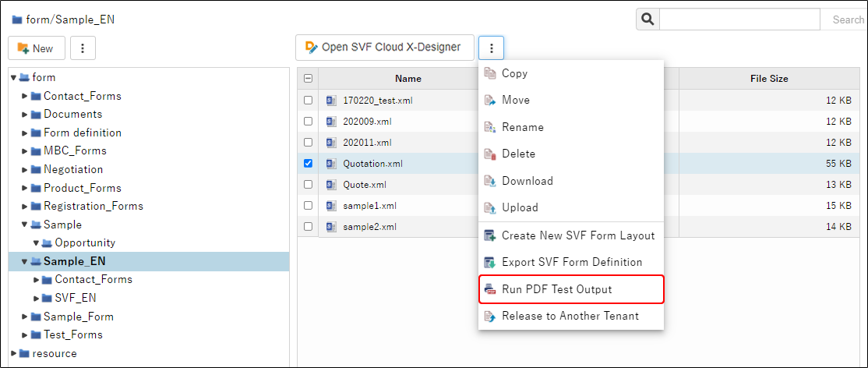Click the Export SVF Form Definition icon
The height and width of the screenshot is (368, 868).
[x=490, y=262]
